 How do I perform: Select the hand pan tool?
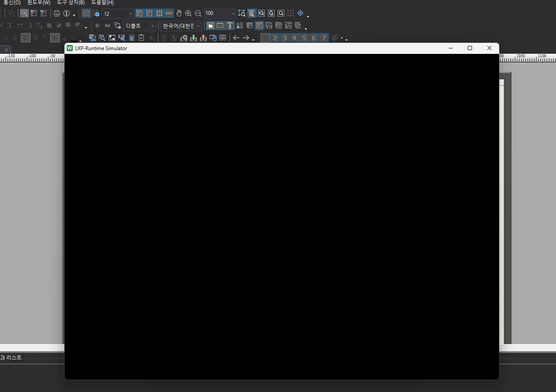pos(179,13)
